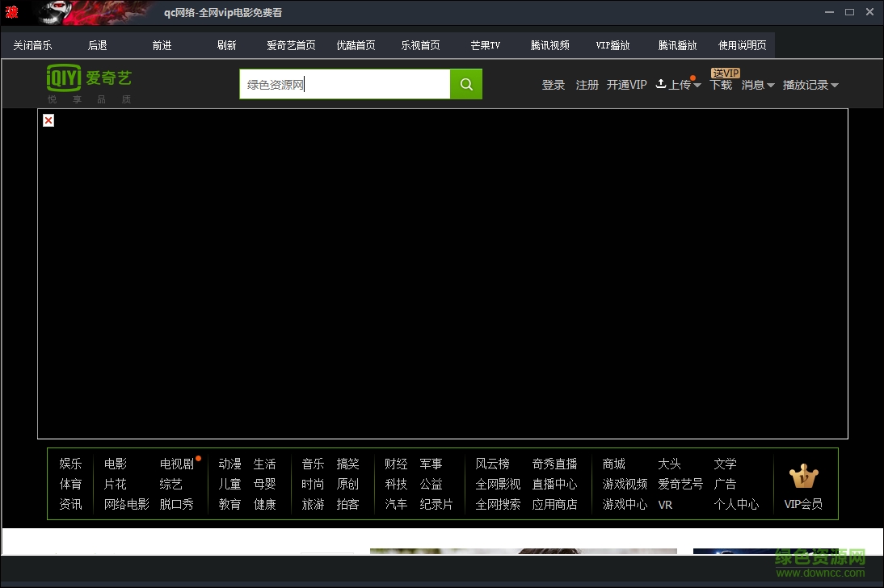Viewport: 884px width, 588px height.
Task: Open the 个人中心 link
Action: coord(736,504)
